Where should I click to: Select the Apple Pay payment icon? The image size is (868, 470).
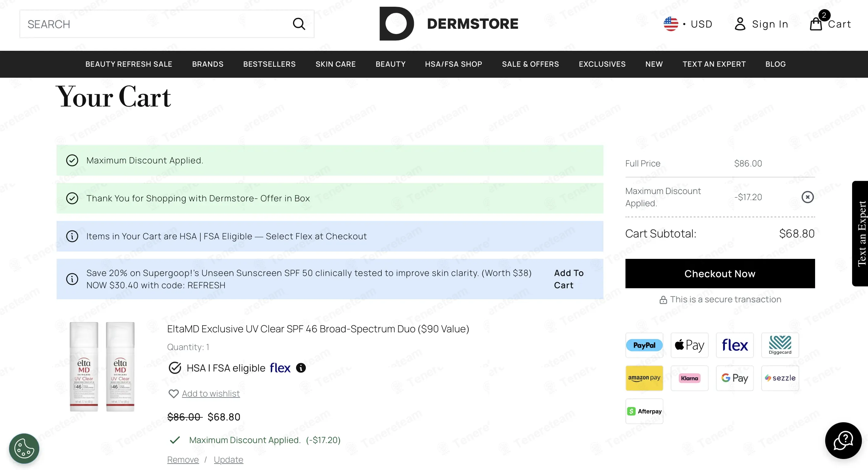689,345
